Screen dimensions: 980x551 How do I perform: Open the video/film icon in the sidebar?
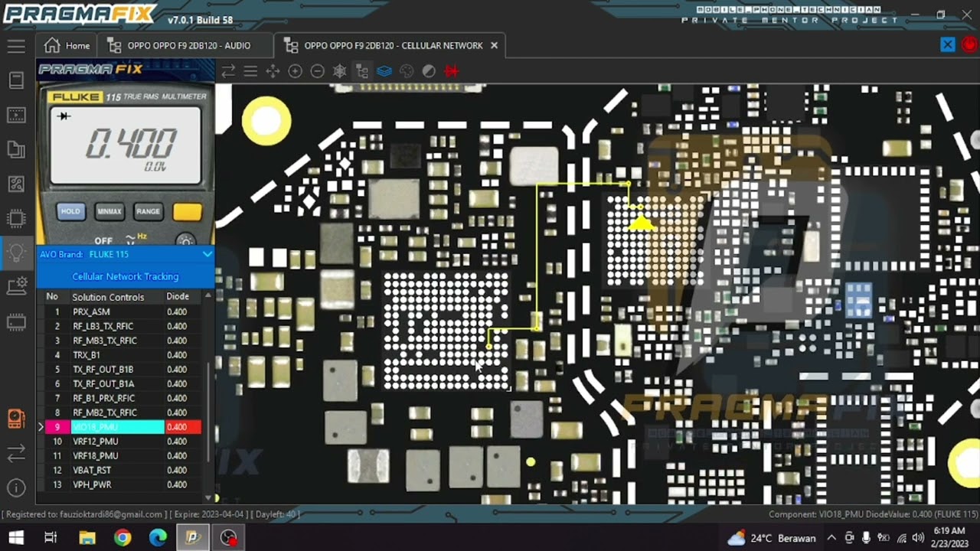tap(16, 115)
